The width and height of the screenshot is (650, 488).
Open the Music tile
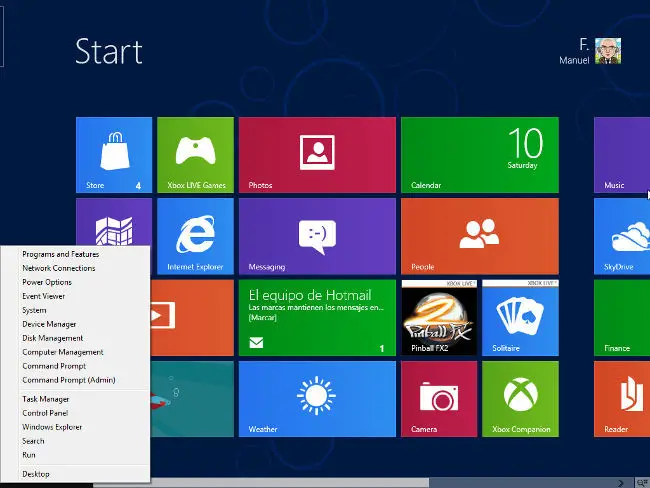(622, 155)
